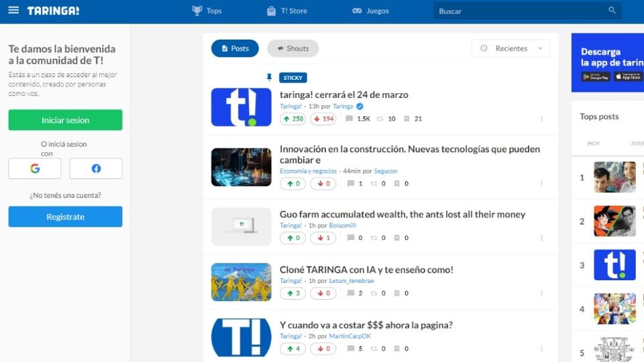Open post 'Y cuando va a costar $$$'

pos(366,325)
